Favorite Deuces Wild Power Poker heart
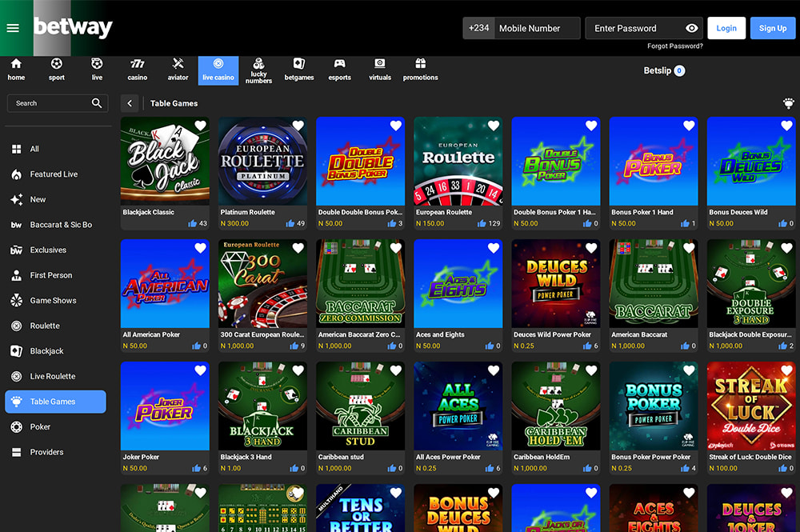 coord(591,248)
